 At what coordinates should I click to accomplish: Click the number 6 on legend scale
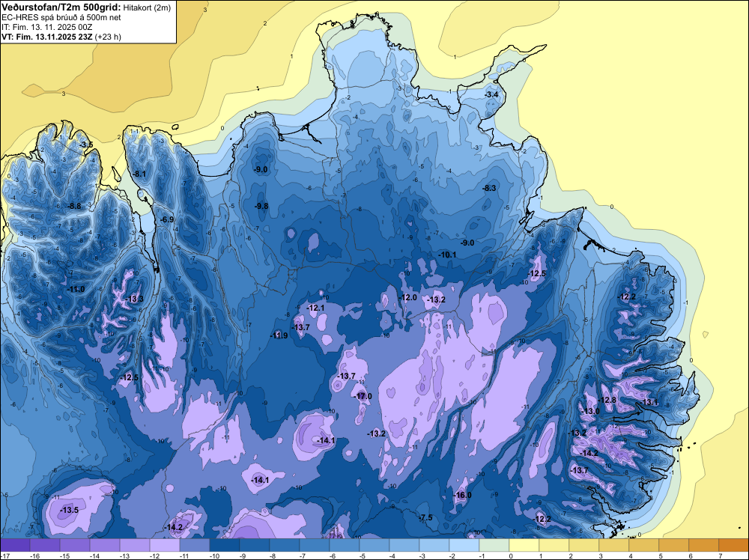[691, 556]
